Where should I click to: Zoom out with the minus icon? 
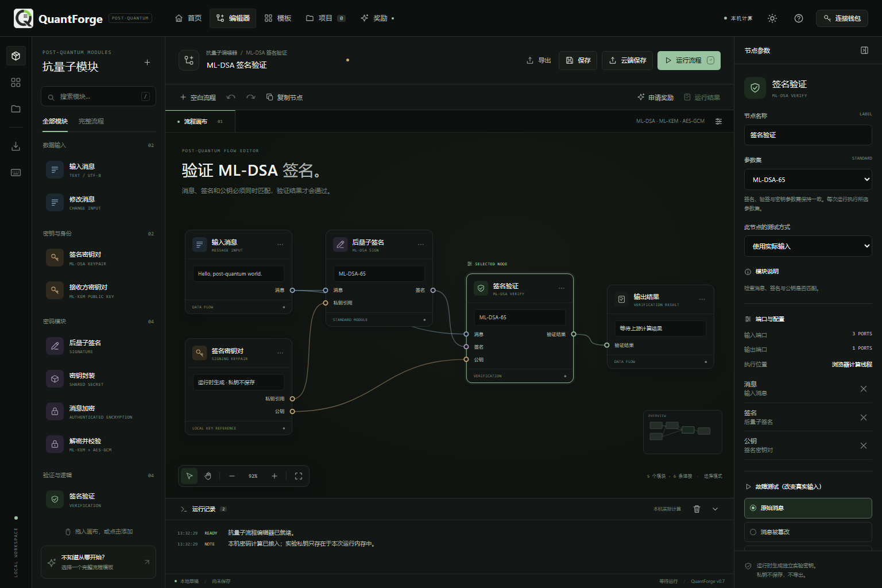pos(232,476)
